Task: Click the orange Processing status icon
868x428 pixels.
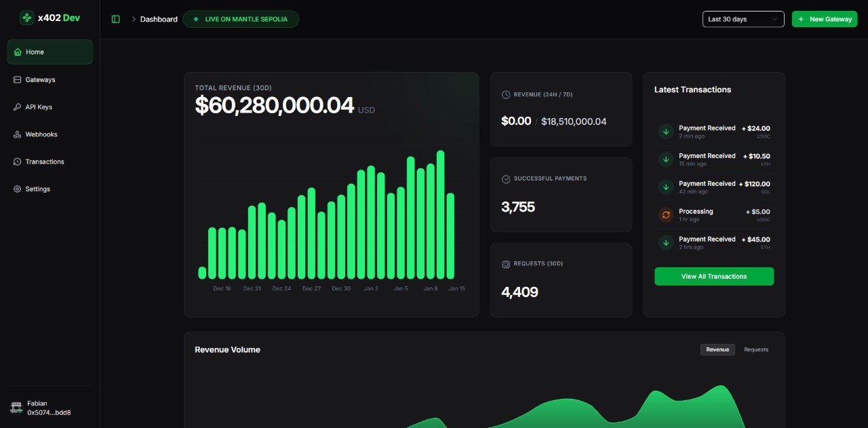Action: (665, 215)
